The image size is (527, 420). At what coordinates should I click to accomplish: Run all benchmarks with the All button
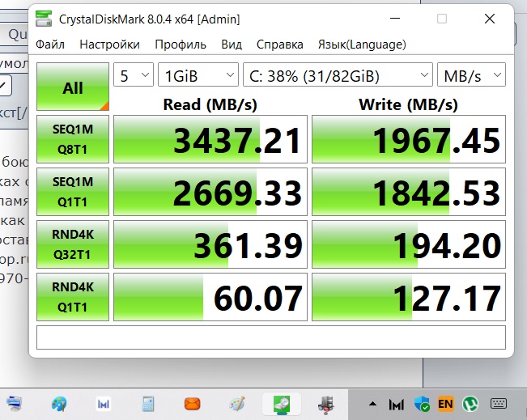73,87
